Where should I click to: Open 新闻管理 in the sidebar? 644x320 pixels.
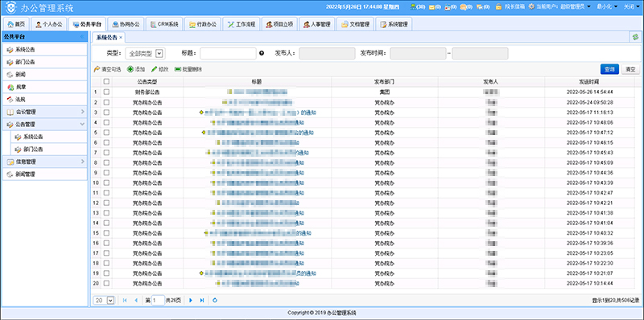click(45, 174)
